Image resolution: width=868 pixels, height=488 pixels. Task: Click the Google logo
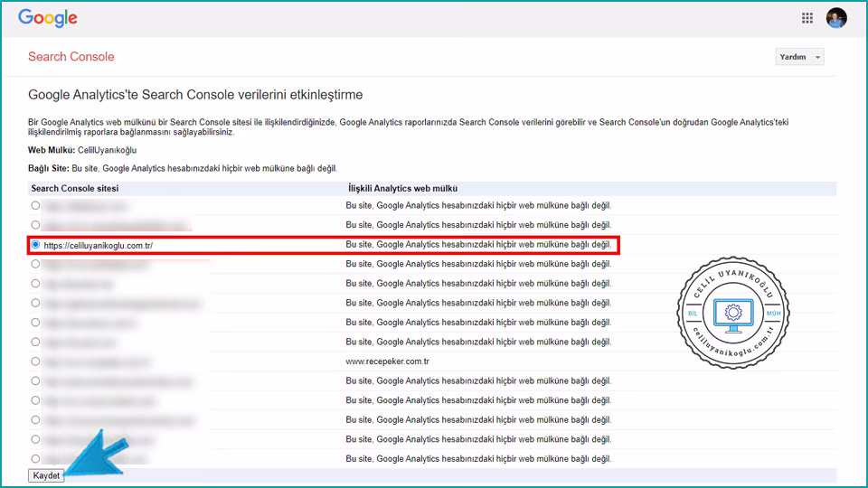tap(48, 18)
